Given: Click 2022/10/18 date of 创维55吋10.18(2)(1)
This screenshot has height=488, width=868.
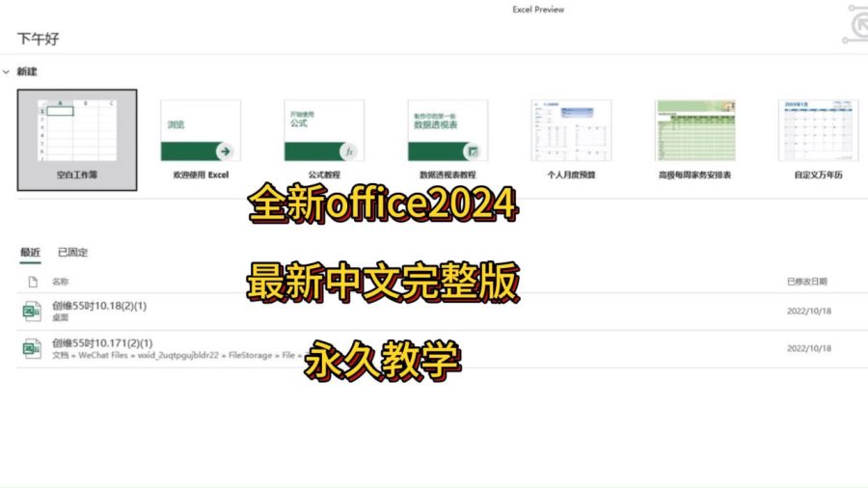Looking at the screenshot, I should pyautogui.click(x=809, y=311).
